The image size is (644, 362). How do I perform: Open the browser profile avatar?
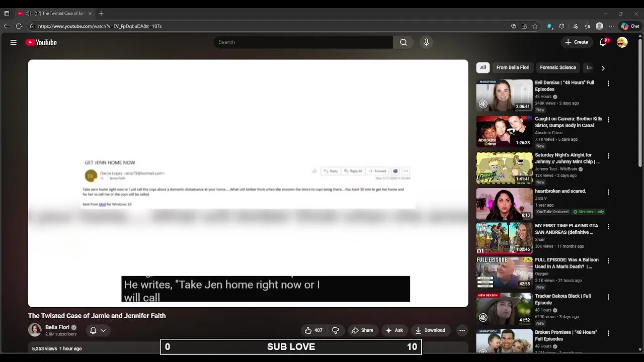[x=599, y=26]
